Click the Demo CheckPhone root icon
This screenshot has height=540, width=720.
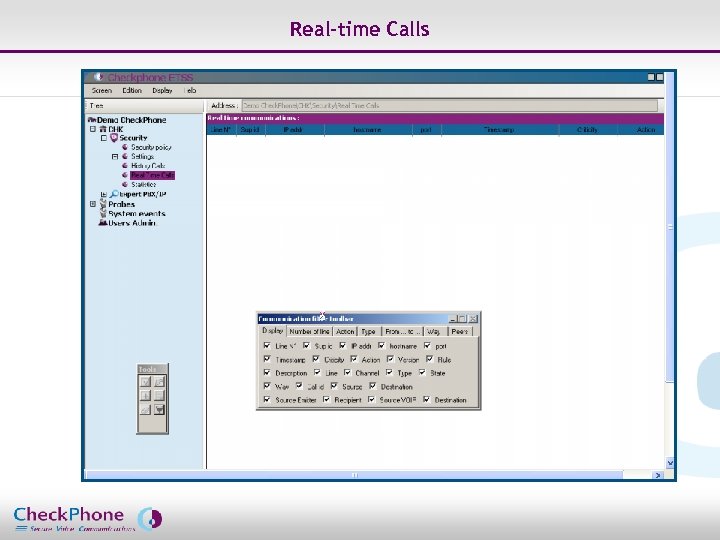(x=91, y=120)
